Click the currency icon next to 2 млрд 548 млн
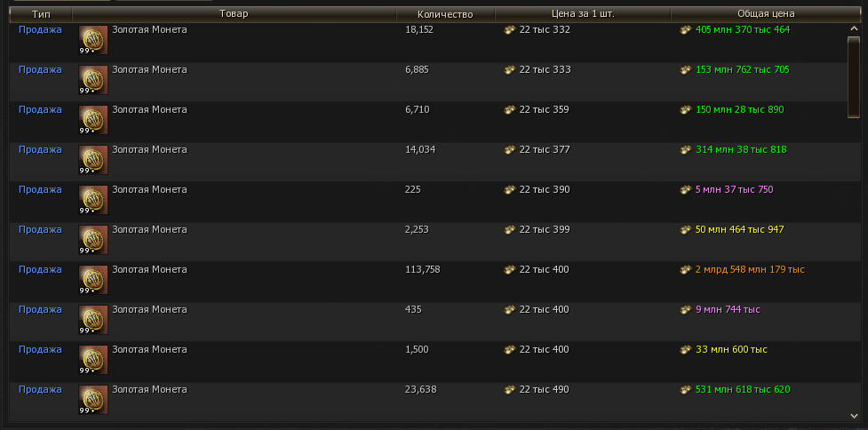868x430 pixels. point(685,270)
